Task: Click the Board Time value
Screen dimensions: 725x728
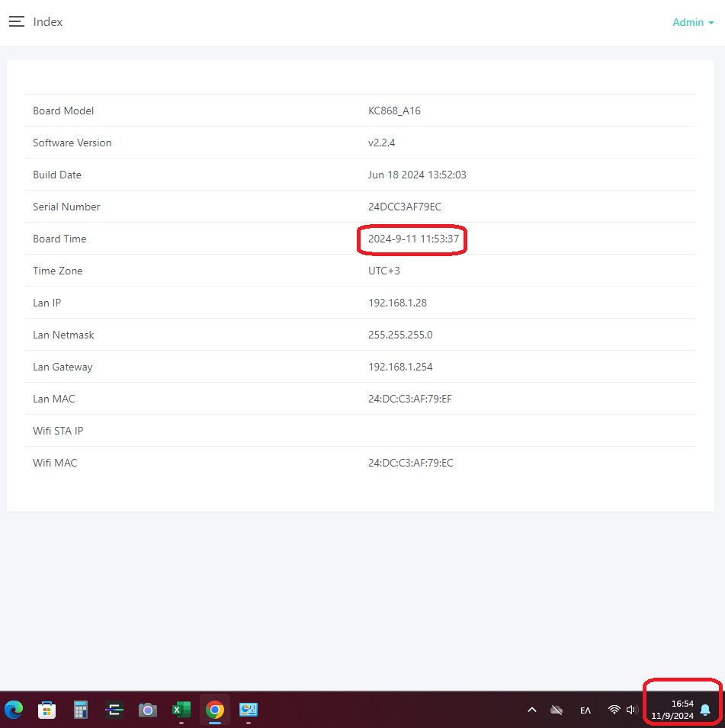Action: pos(412,239)
